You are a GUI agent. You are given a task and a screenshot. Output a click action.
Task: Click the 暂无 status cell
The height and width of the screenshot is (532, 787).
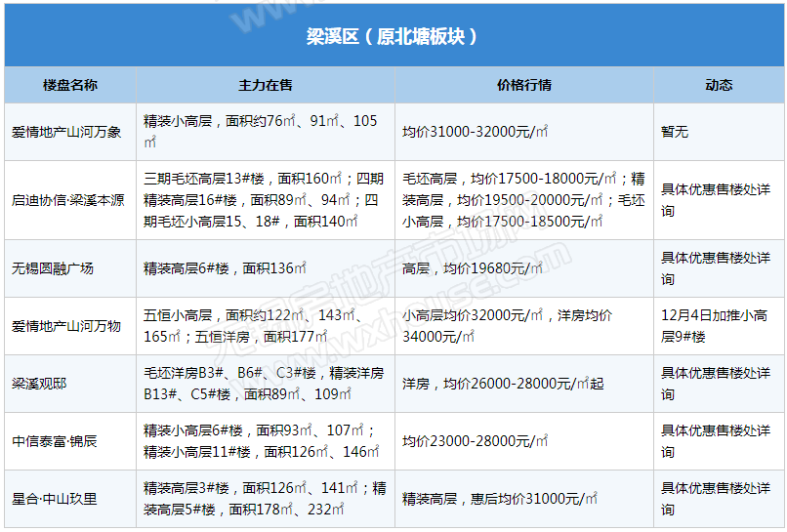coord(675,132)
